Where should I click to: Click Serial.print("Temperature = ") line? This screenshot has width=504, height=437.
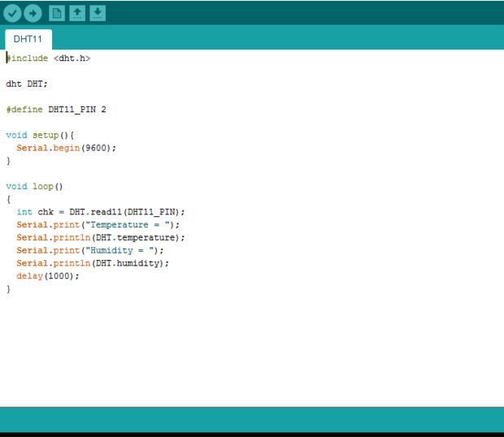tap(98, 225)
